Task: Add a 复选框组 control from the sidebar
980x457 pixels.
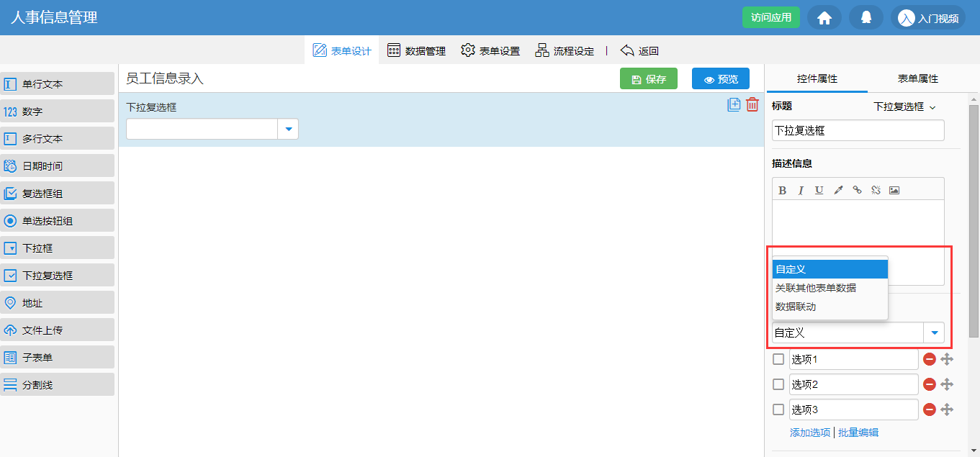Action: click(58, 193)
